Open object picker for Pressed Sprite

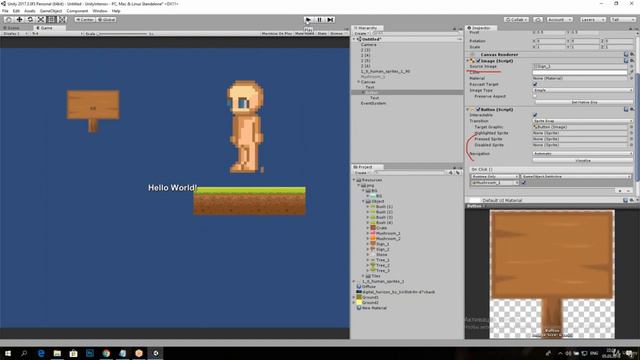(x=631, y=139)
